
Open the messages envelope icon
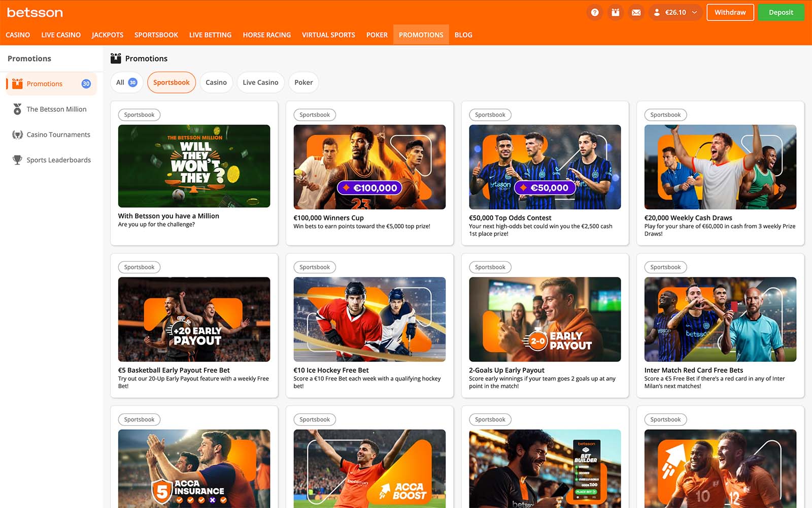point(636,13)
